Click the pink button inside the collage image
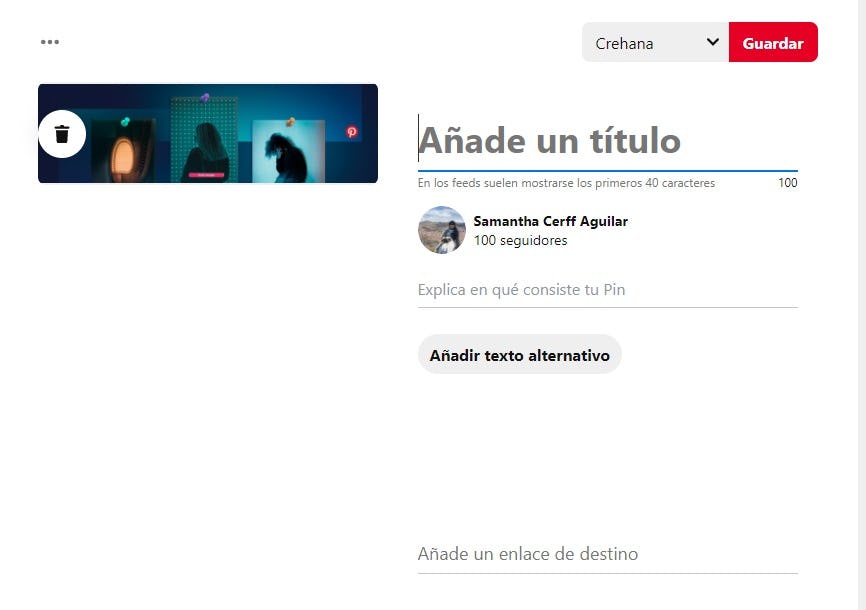866x610 pixels. coord(207,173)
